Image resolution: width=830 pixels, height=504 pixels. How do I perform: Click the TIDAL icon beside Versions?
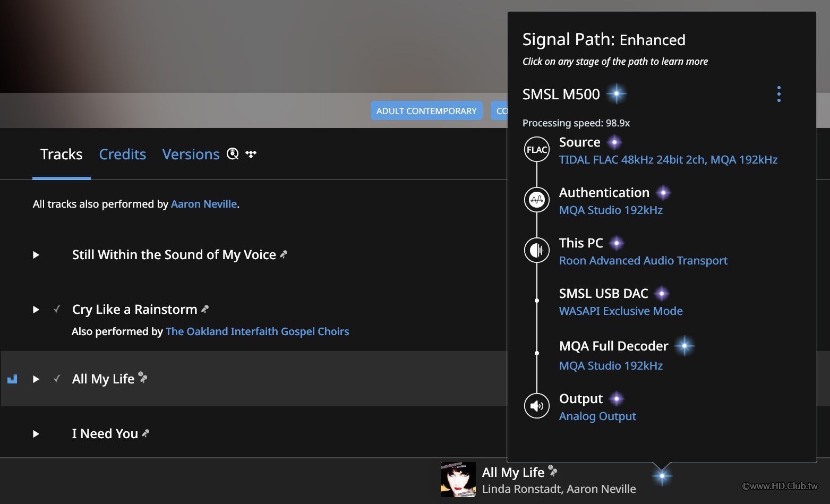coord(251,154)
